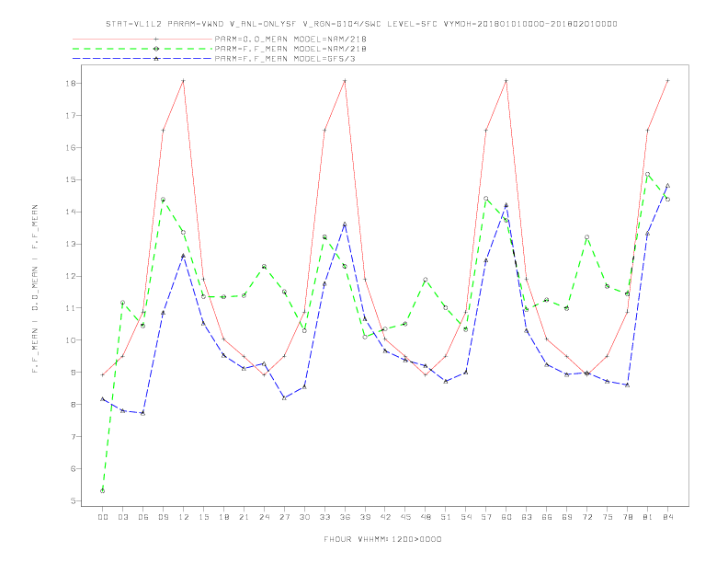Click x-axis tick label 63
Image resolution: width=728 pixels, height=563 pixels.
[527, 517]
